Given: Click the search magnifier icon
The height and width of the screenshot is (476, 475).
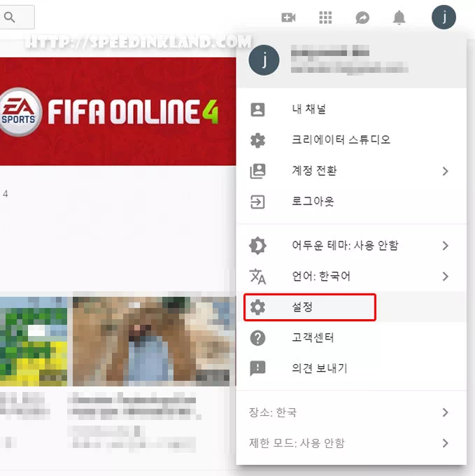Looking at the screenshot, I should click(10, 17).
